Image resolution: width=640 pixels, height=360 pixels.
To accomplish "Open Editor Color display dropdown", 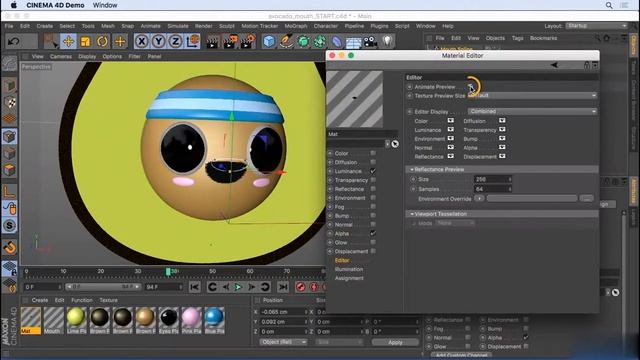I will click(x=451, y=121).
